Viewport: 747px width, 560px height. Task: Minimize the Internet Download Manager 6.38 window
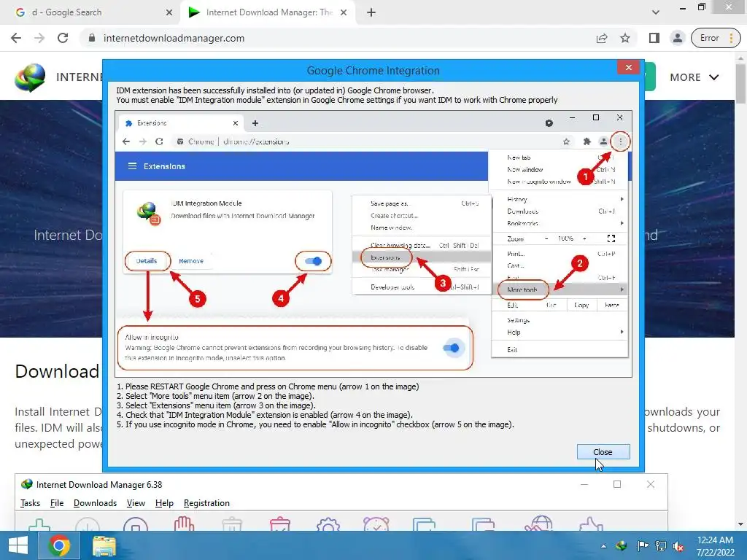click(584, 484)
